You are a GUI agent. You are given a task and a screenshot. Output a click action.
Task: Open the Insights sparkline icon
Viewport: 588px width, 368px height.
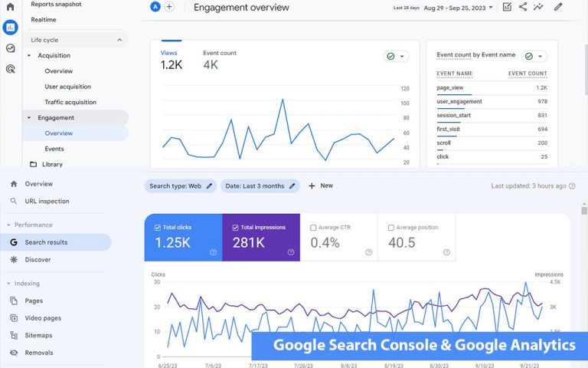pos(539,7)
